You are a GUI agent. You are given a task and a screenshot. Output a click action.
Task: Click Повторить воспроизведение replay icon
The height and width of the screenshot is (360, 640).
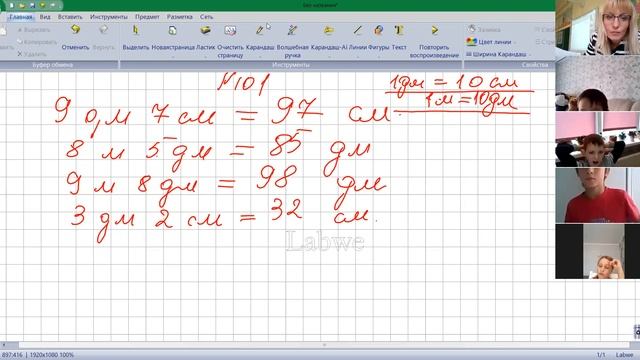point(434,30)
